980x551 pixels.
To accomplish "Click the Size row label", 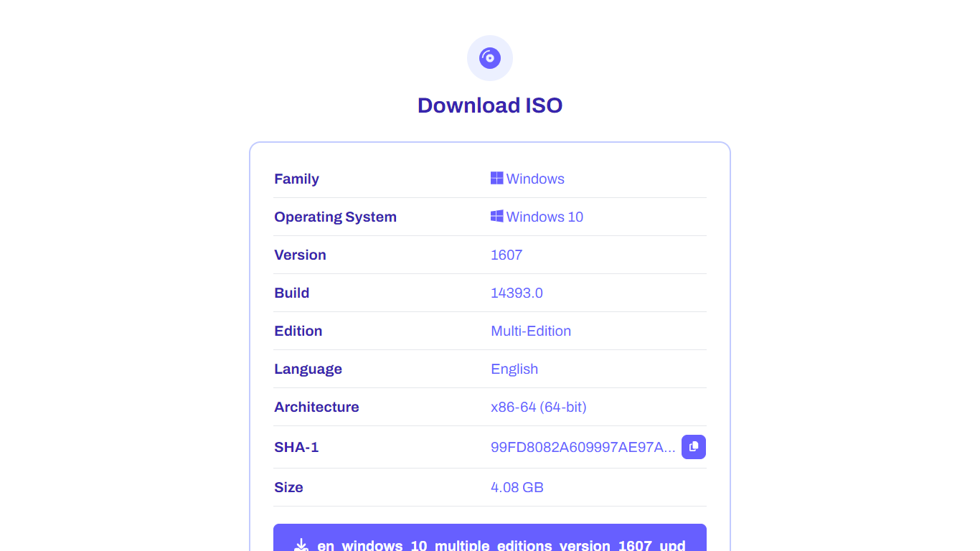I will (x=288, y=487).
